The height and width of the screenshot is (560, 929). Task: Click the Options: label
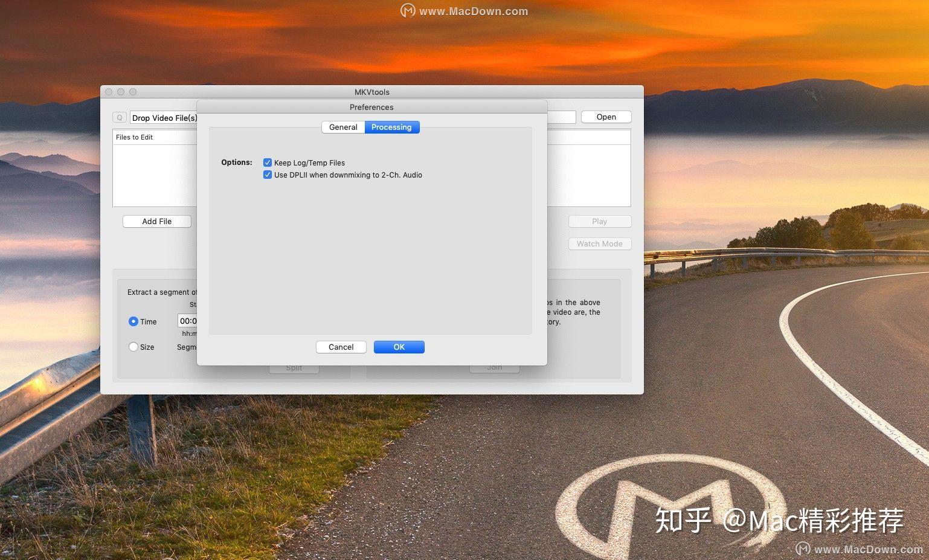(x=237, y=162)
